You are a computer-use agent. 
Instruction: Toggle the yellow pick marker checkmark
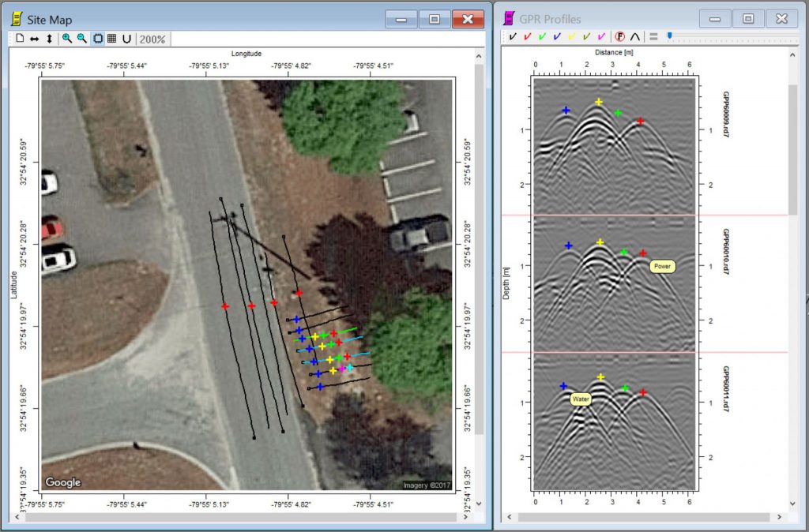571,36
